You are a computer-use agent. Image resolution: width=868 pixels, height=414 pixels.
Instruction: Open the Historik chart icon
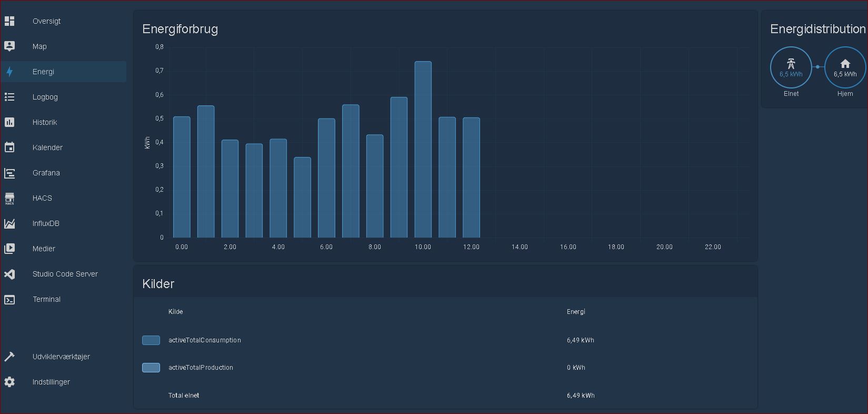(x=9, y=122)
